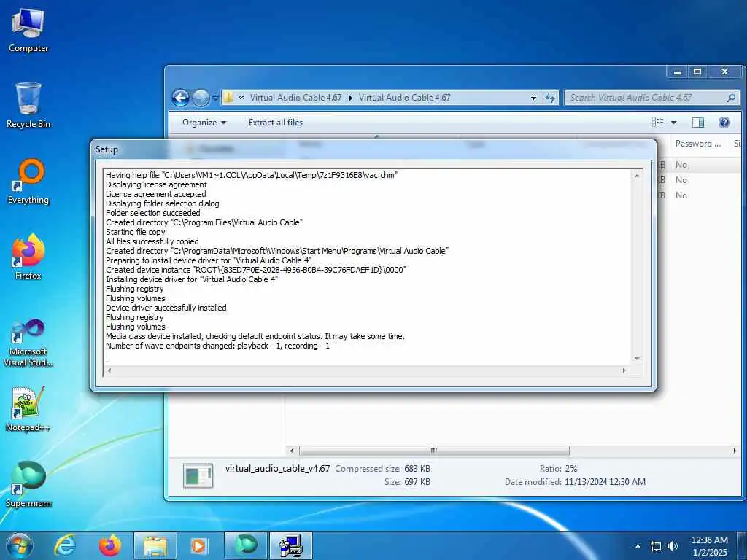Click log line "Starting file copy"
747x560 pixels.
click(135, 232)
